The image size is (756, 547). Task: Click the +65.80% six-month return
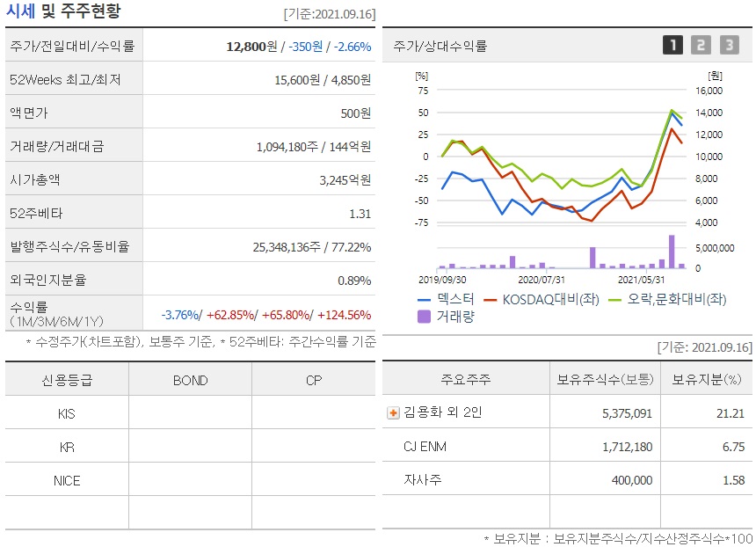(x=286, y=315)
